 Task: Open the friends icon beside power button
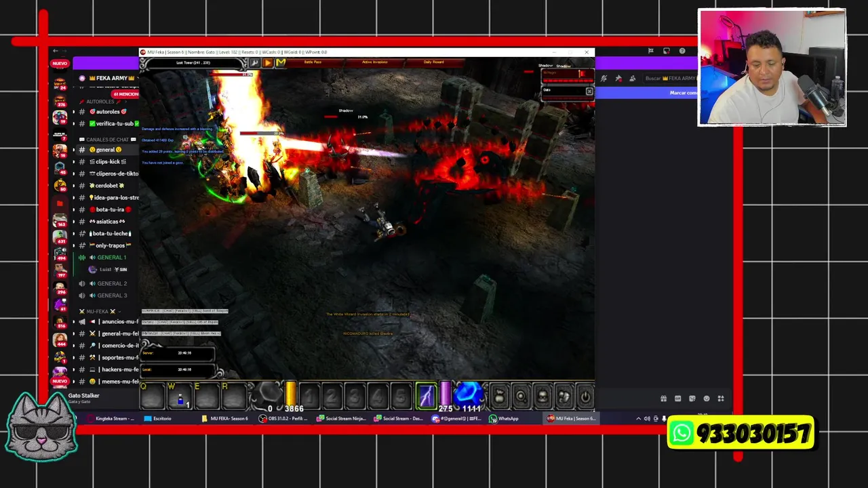coord(564,396)
